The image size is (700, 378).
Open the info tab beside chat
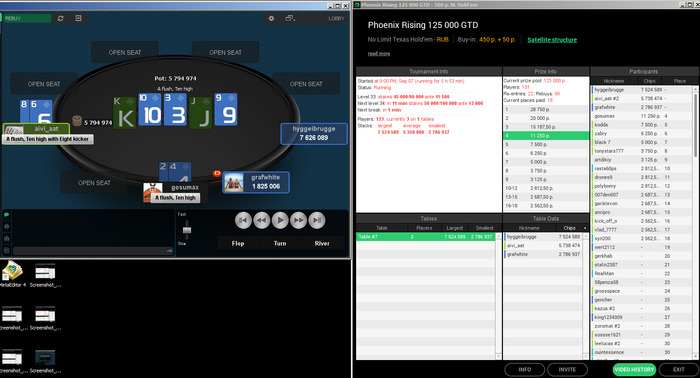click(7, 227)
